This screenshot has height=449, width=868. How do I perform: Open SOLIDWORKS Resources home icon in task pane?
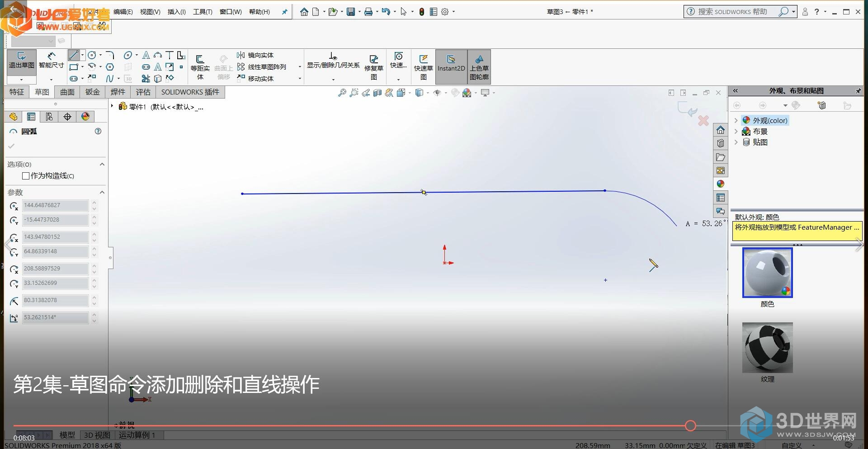(721, 130)
